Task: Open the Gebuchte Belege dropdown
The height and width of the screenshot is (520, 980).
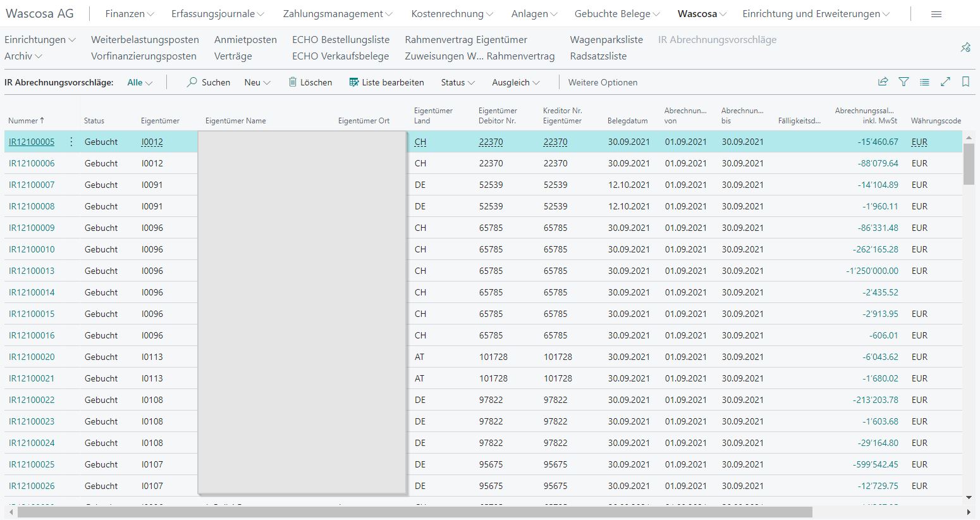Action: pyautogui.click(x=617, y=14)
